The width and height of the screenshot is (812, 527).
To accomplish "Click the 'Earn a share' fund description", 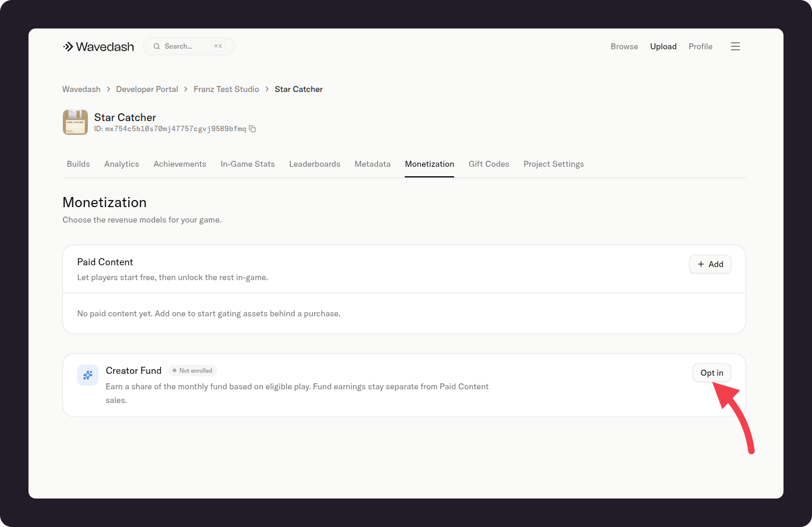I will click(297, 393).
